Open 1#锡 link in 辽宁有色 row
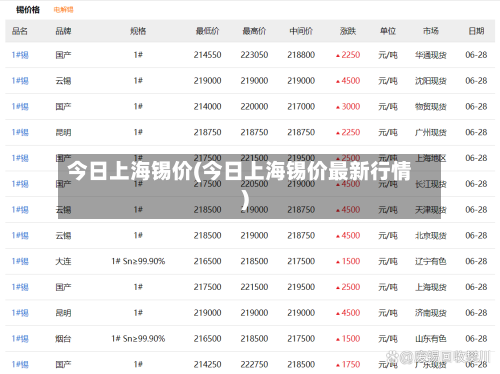The image size is (500, 374). point(20,261)
